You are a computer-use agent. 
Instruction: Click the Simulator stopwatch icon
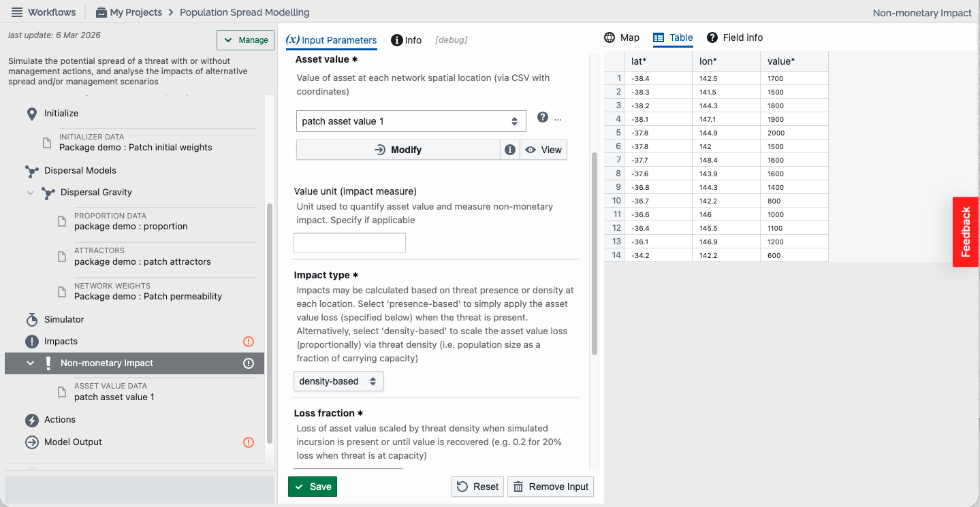[31, 319]
